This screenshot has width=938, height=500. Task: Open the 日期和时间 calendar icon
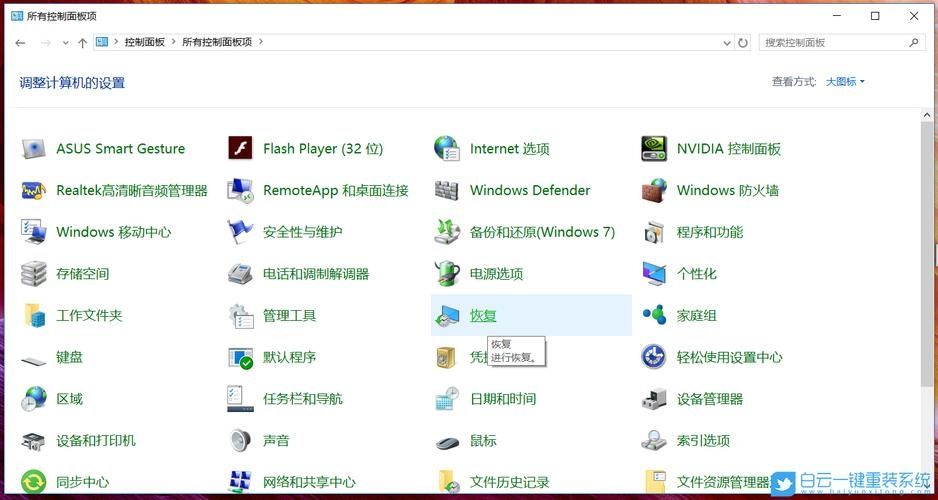click(x=447, y=399)
